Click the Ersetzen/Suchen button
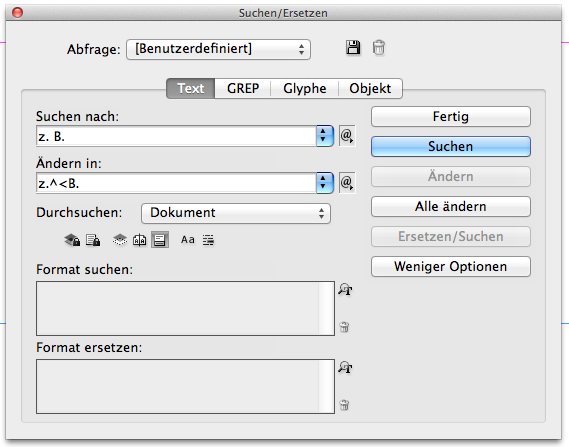 pyautogui.click(x=451, y=237)
